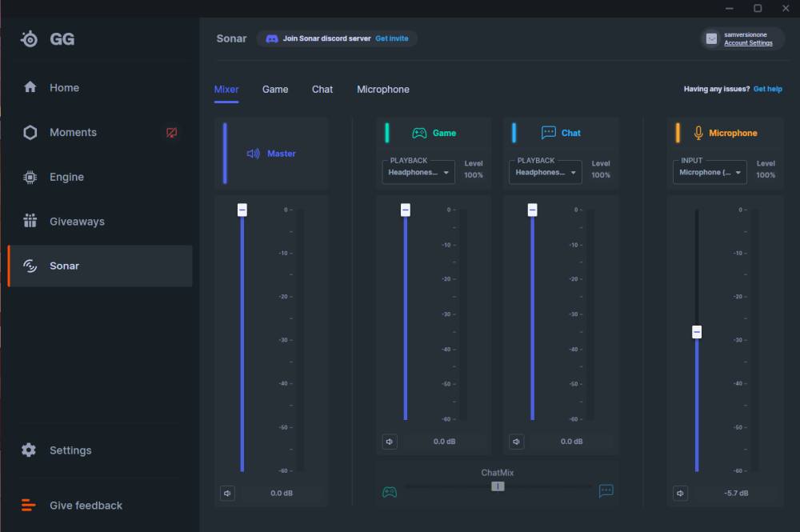800x532 pixels.
Task: Click the SteelSeries GG logo icon
Action: 30,39
